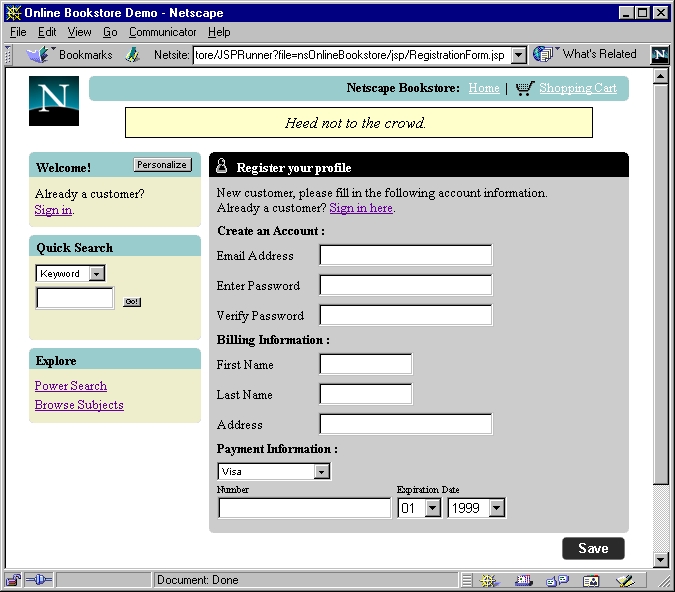This screenshot has height=592, width=675.
Task: Click the First Name field
Action: 366,364
